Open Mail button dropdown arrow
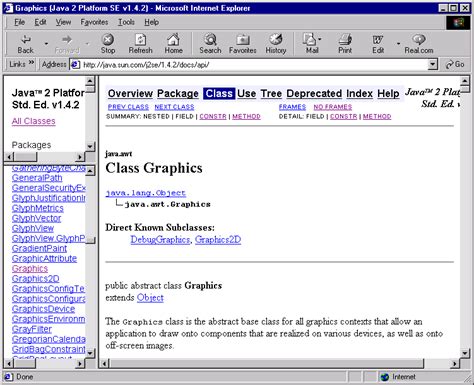 click(320, 39)
